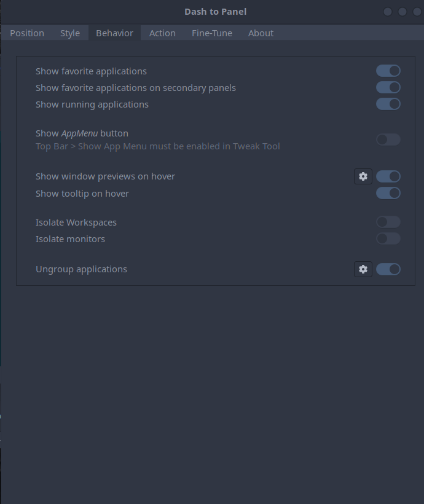Toggle Show favorite applications on secondary panels
The height and width of the screenshot is (504, 424).
click(x=388, y=87)
